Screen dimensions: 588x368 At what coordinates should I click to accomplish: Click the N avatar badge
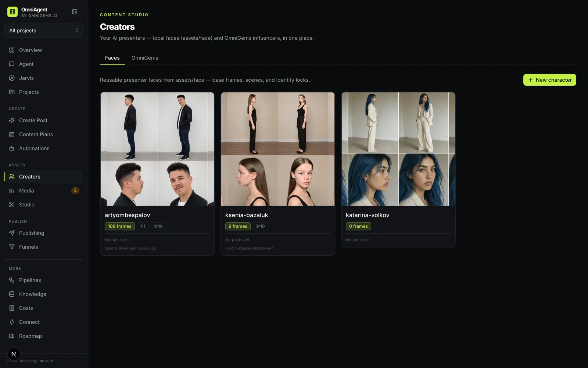click(14, 354)
